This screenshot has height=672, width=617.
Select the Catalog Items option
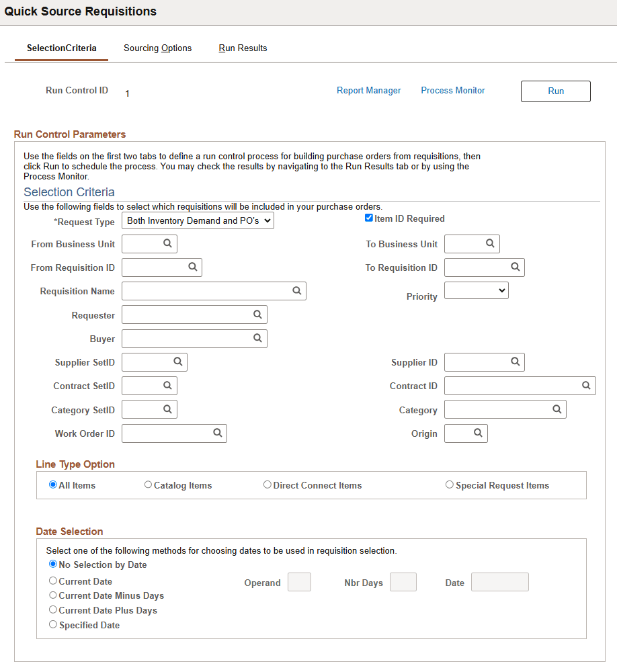click(148, 485)
